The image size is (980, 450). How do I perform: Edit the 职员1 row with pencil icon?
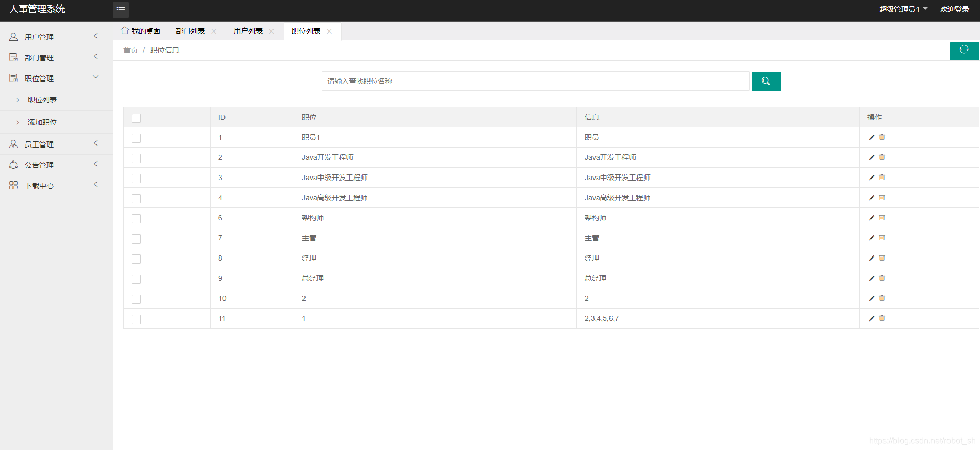click(872, 137)
